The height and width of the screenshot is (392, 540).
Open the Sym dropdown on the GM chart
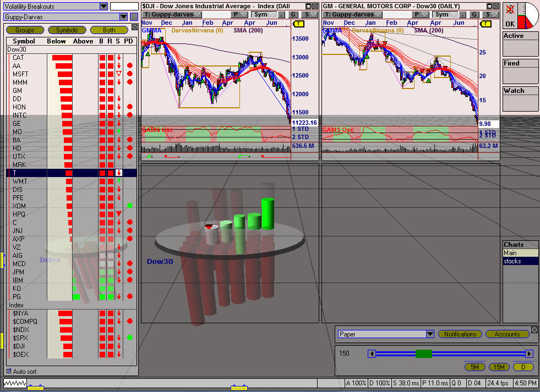coord(444,14)
